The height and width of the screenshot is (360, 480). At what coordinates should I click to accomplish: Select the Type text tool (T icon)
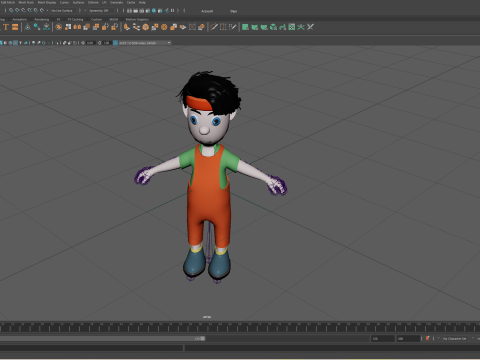[x=6, y=27]
